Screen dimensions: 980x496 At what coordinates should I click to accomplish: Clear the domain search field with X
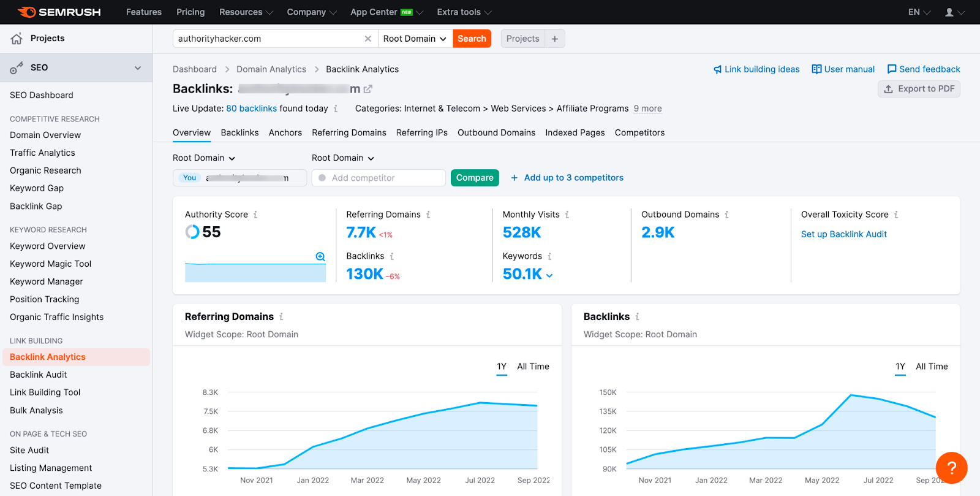tap(367, 39)
